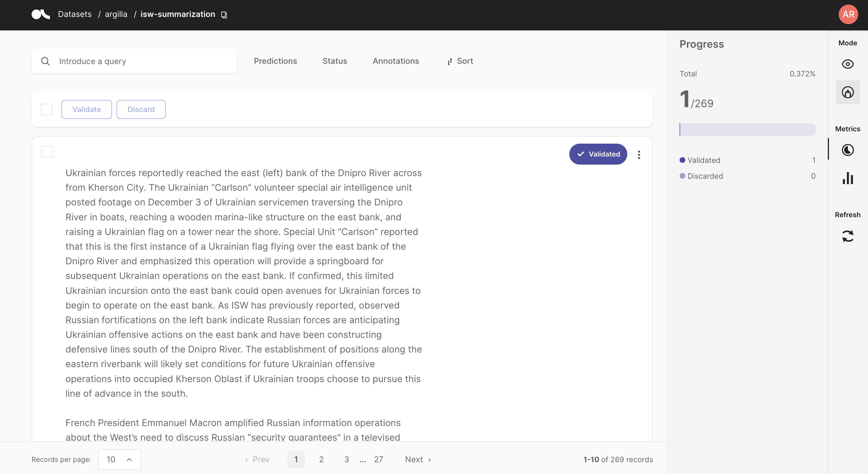
Task: Click the Validated legend color dot
Action: 682,160
